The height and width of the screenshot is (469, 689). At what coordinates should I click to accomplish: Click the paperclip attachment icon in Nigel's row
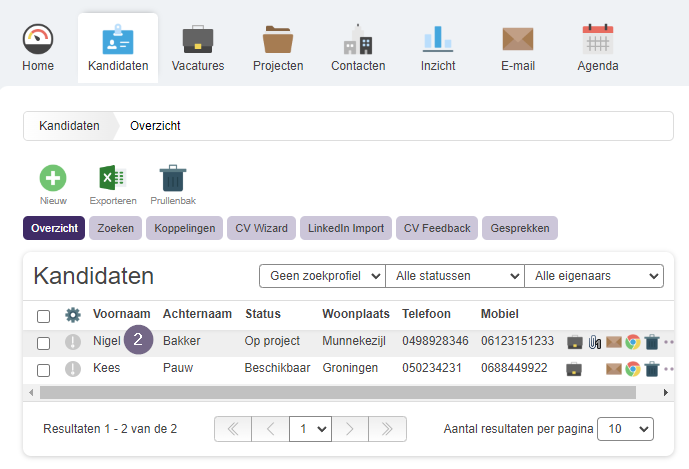(595, 342)
